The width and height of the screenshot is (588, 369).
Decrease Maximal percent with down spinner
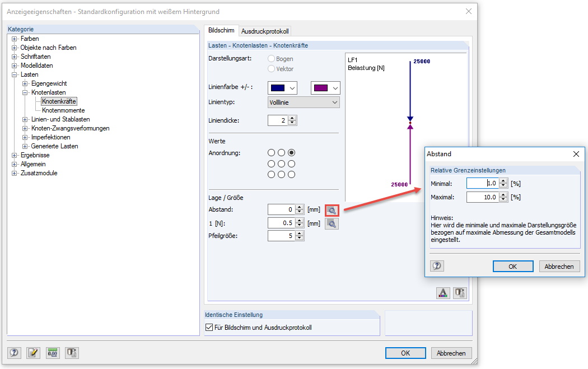pyautogui.click(x=503, y=199)
